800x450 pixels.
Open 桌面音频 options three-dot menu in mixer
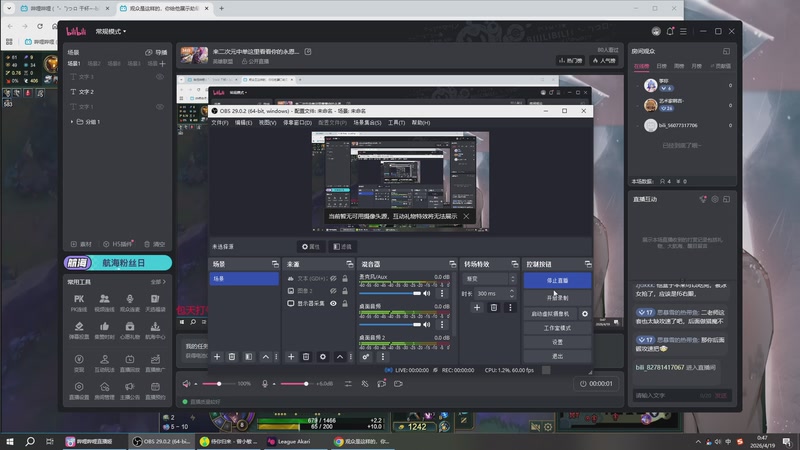pos(442,324)
